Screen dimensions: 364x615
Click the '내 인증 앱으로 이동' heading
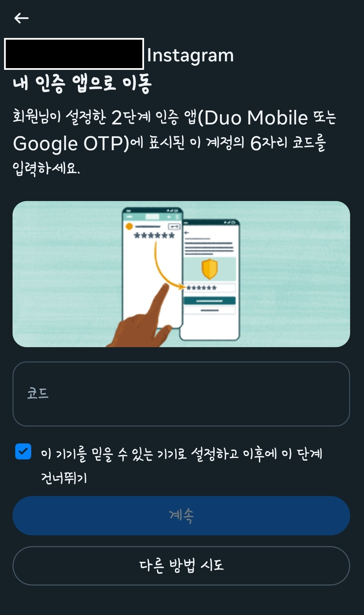coord(82,84)
